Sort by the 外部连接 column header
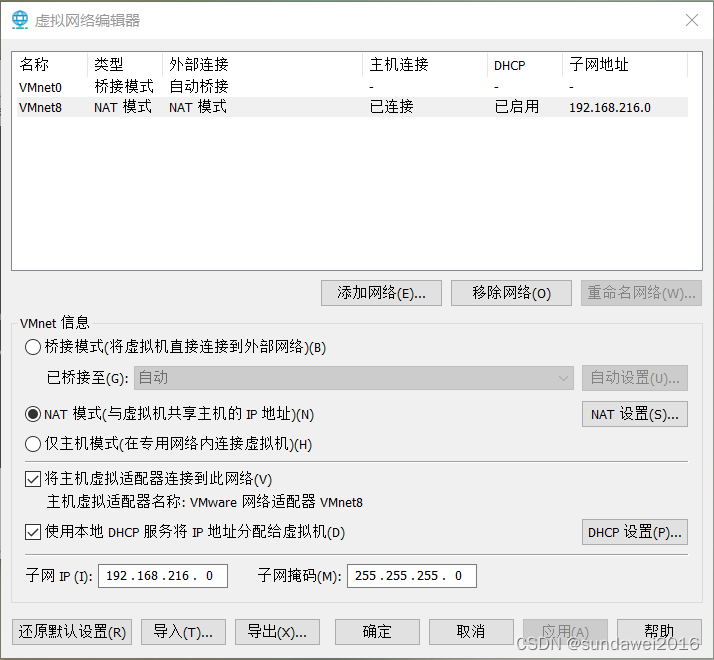Screen dimensions: 714x660 coord(262,65)
